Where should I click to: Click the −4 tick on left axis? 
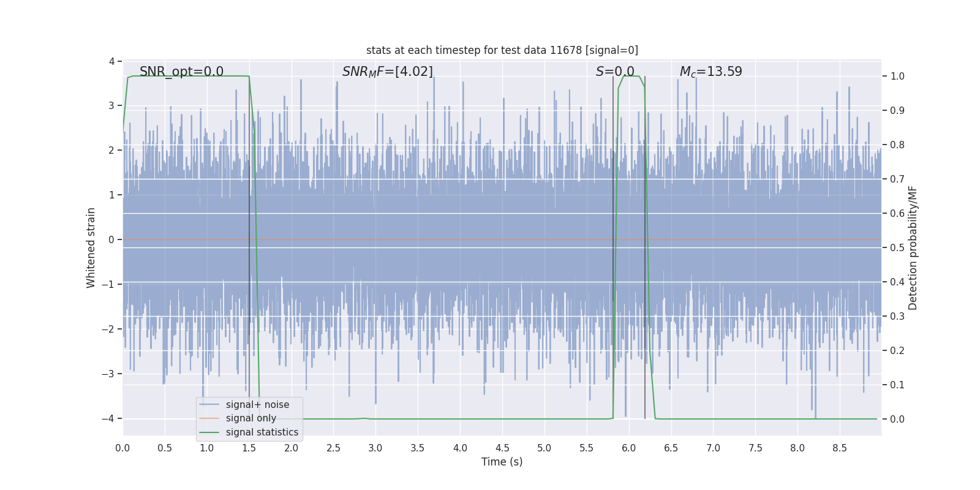111,419
